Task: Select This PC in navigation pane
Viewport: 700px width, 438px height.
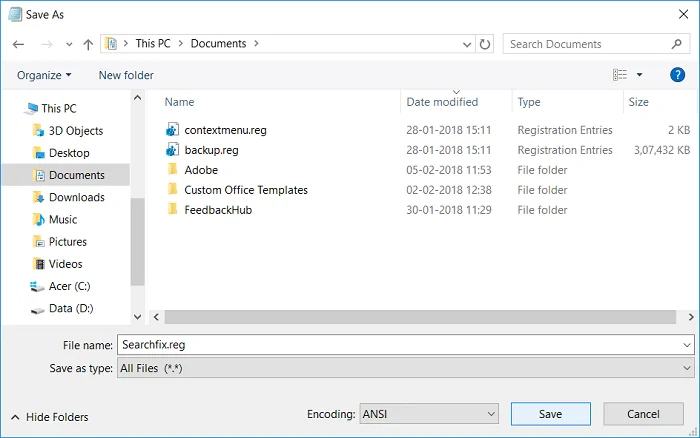Action: click(x=58, y=108)
